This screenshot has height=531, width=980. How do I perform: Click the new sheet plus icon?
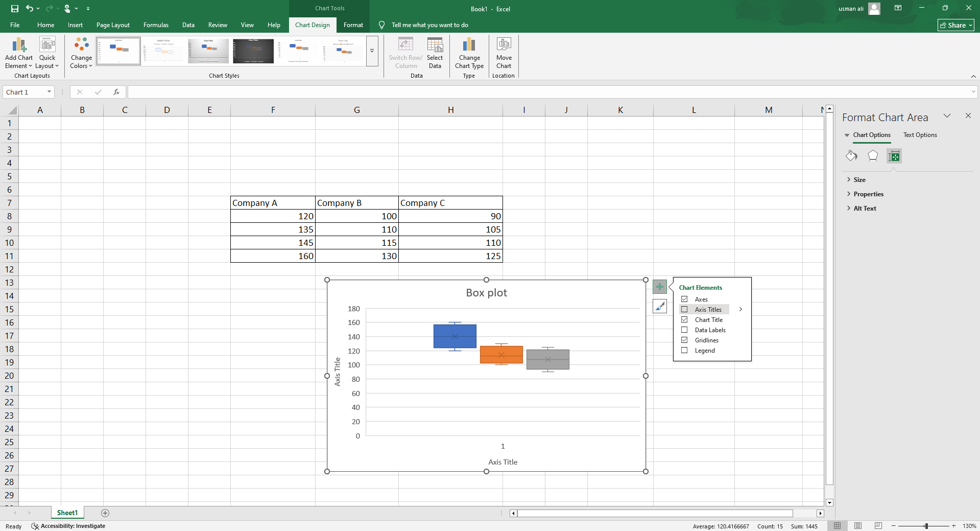click(x=105, y=513)
